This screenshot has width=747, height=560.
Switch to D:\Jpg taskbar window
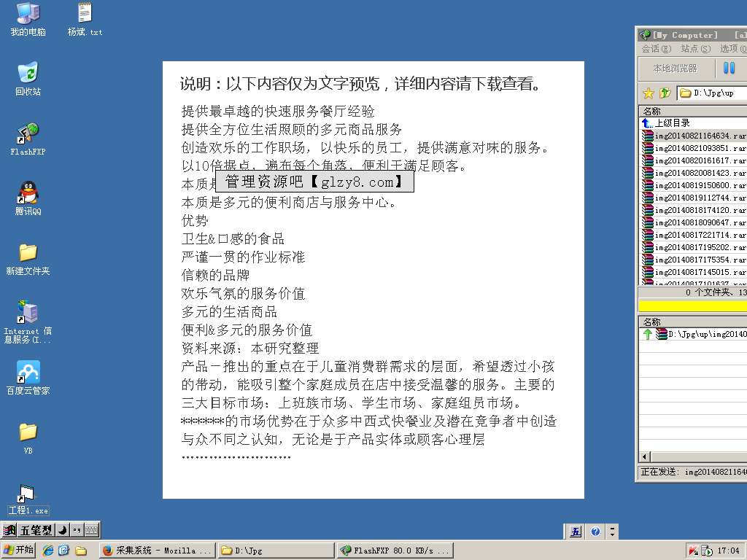point(276,551)
